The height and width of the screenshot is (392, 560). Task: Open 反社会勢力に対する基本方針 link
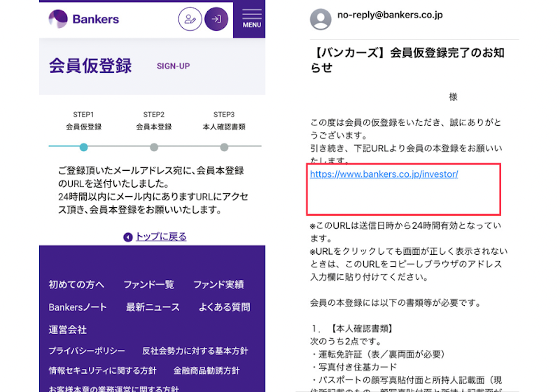[195, 351]
